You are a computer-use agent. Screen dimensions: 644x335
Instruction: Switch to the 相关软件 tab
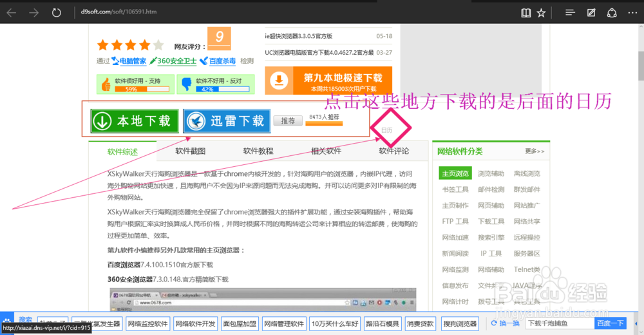[326, 151]
